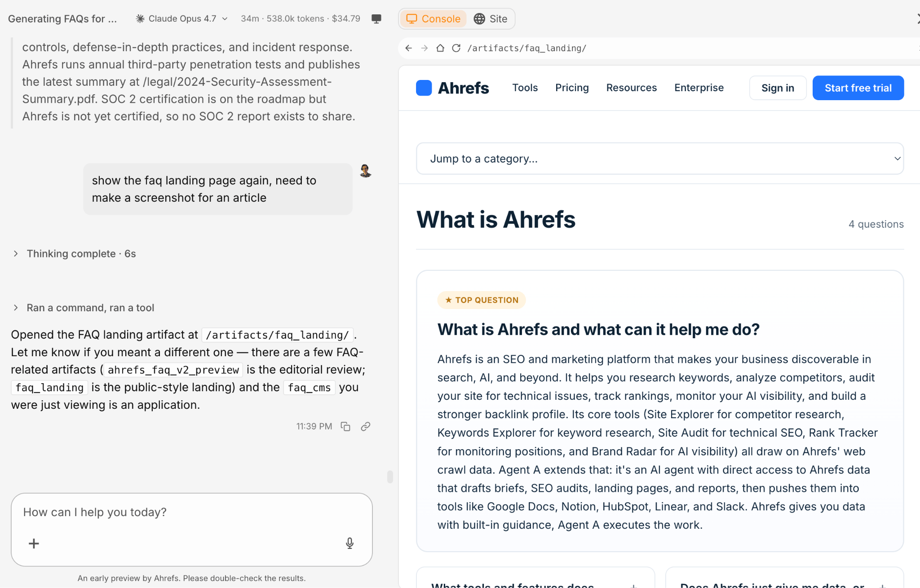
Task: Click '4 questions' count text
Action: tap(876, 224)
